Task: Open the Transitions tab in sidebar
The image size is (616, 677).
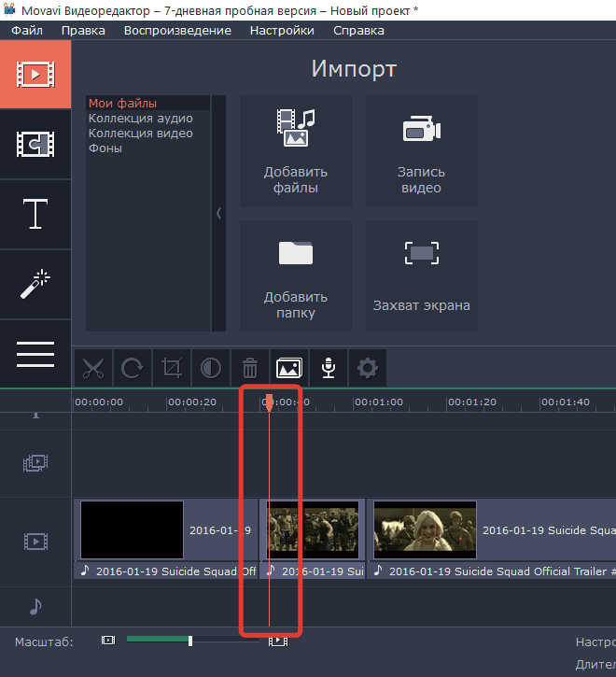Action: [x=35, y=144]
